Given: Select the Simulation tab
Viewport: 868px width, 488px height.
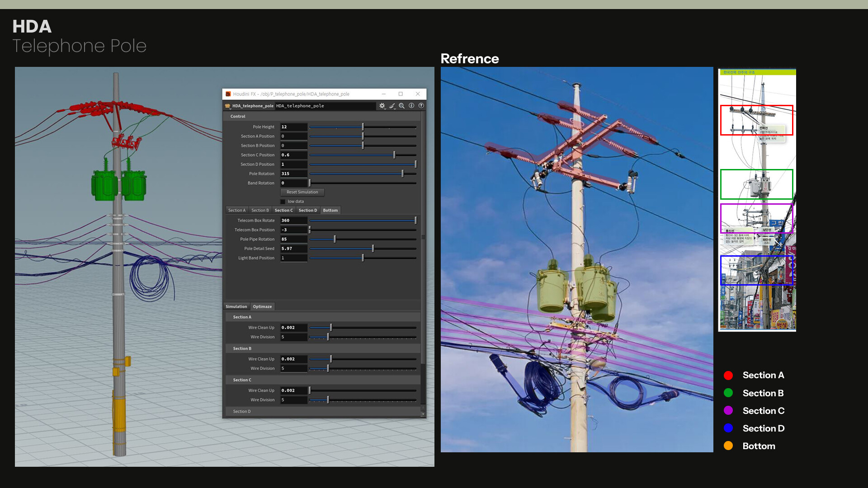Looking at the screenshot, I should point(236,307).
